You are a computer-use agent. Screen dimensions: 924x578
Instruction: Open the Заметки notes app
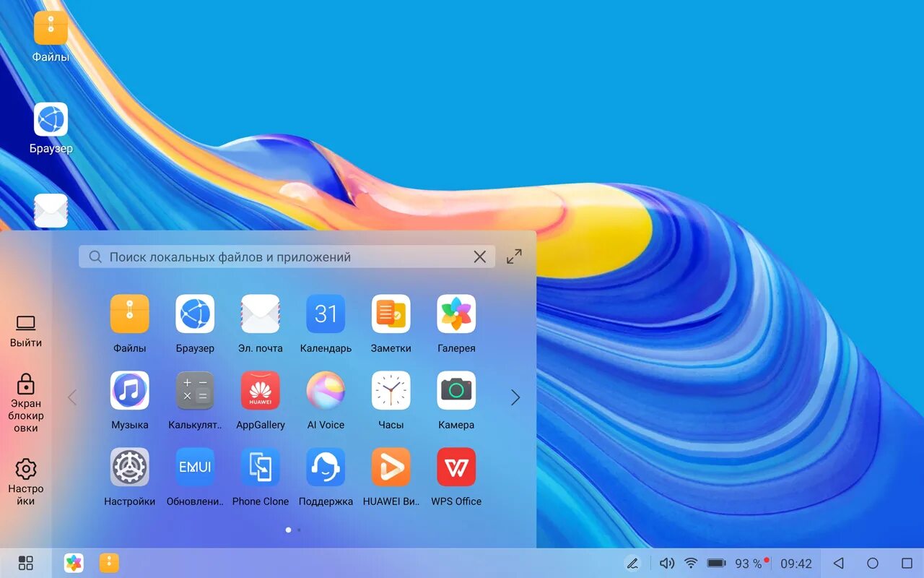tap(391, 314)
